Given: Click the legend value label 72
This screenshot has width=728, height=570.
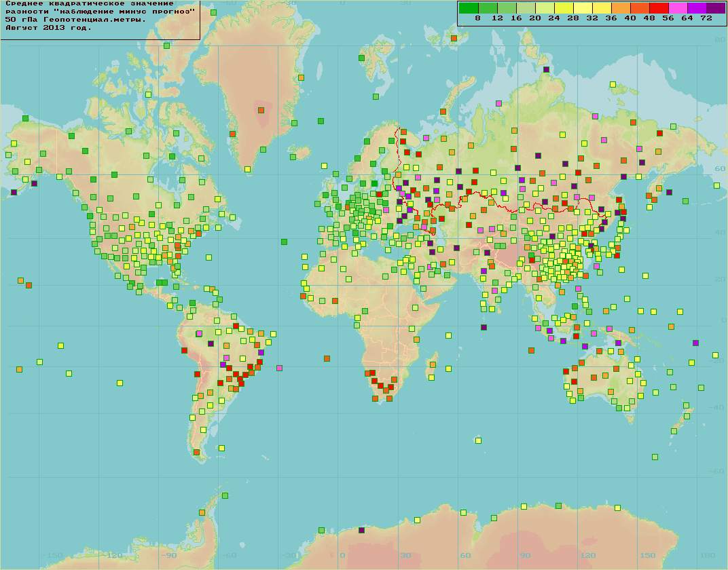Looking at the screenshot, I should click(706, 18).
